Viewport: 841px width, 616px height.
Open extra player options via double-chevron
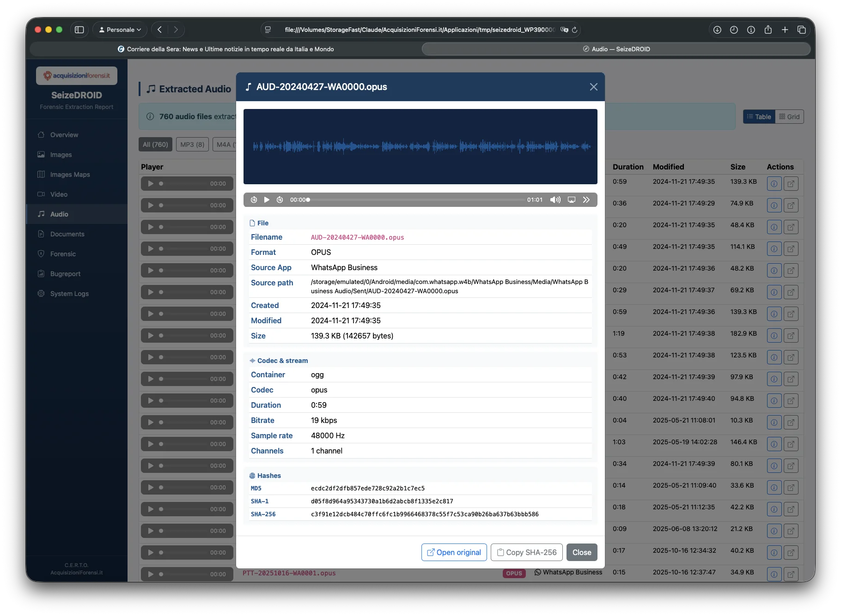(x=586, y=199)
